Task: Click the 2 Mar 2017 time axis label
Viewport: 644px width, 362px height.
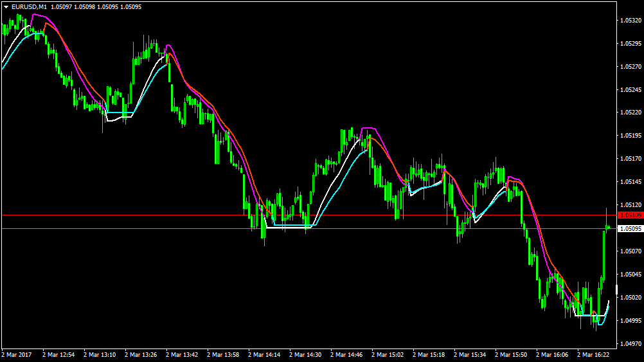Action: click(17, 354)
